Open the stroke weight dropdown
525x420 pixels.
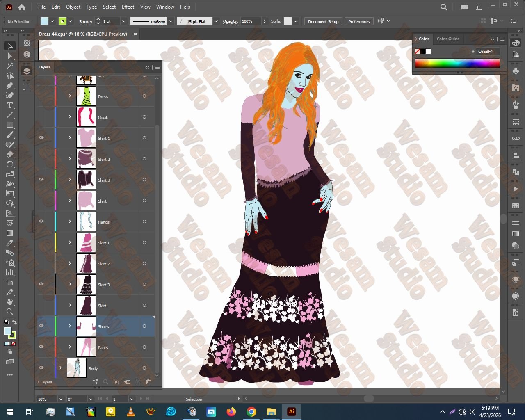click(x=123, y=21)
